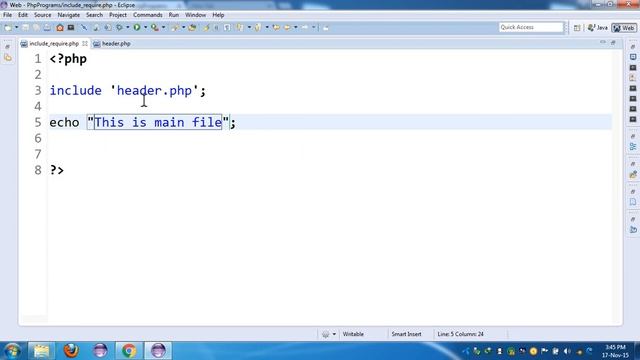Click the New file toolbar icon

click(7, 27)
